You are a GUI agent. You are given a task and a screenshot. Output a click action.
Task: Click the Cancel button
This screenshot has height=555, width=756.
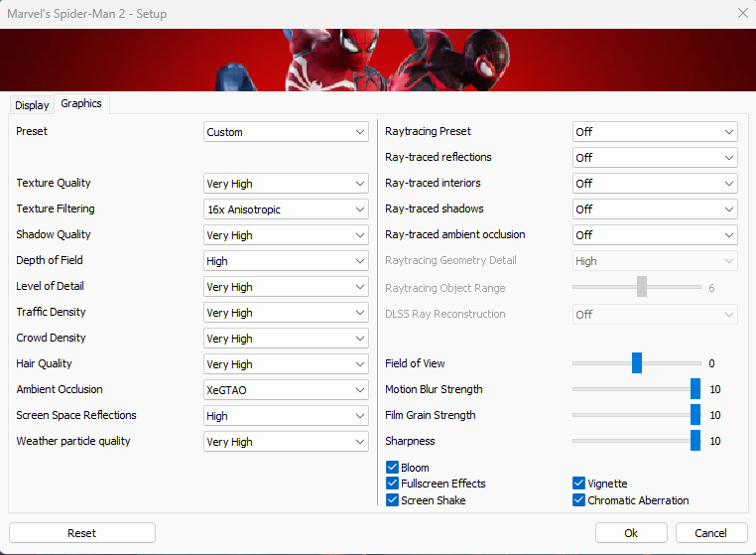coord(711,533)
